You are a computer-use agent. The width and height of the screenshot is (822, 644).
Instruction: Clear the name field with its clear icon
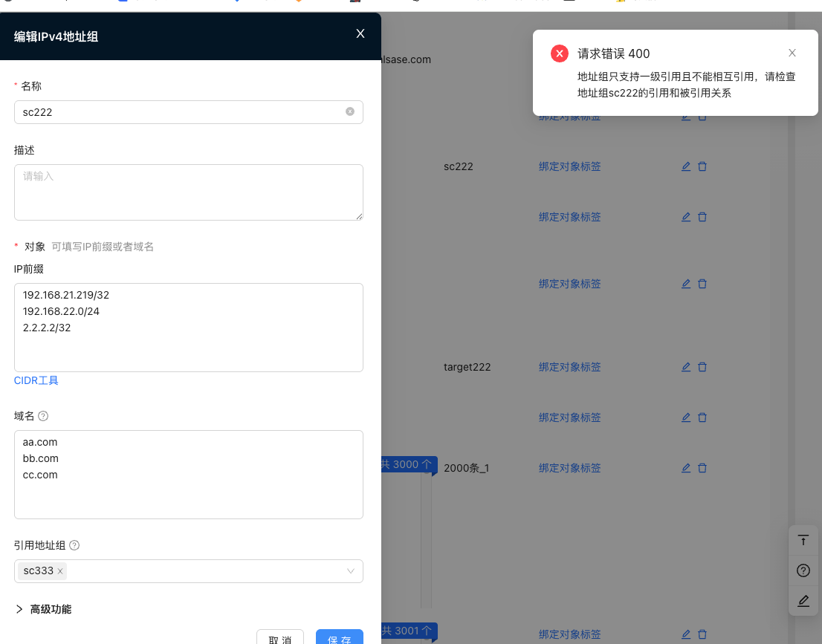(x=350, y=112)
